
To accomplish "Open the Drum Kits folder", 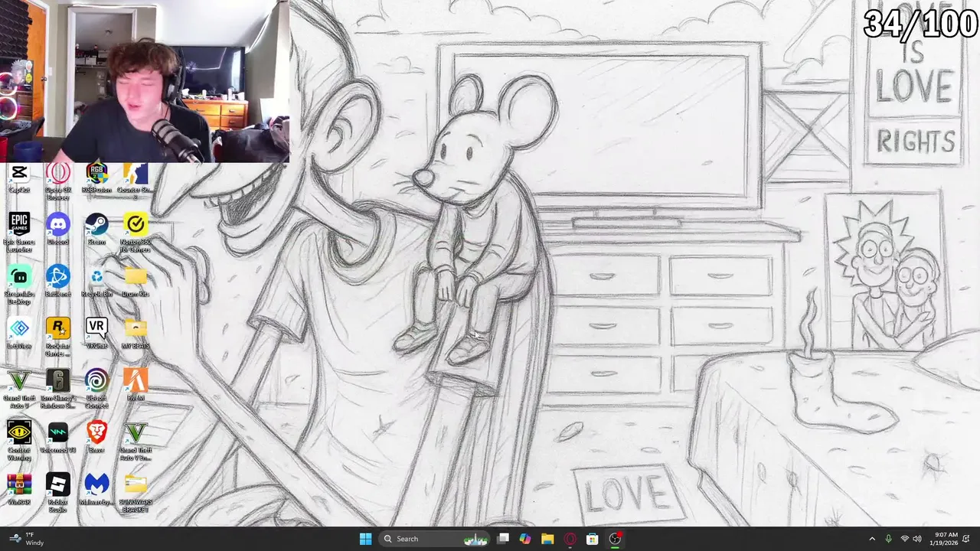I will (x=136, y=282).
